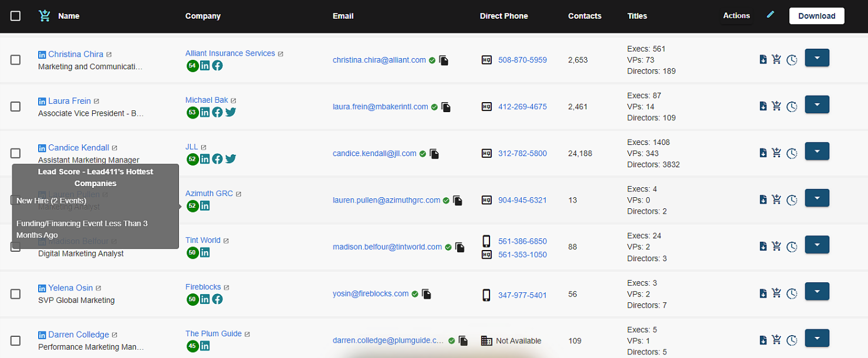
Task: Click Azimuth GRC lead score 52 badge
Action: click(192, 206)
